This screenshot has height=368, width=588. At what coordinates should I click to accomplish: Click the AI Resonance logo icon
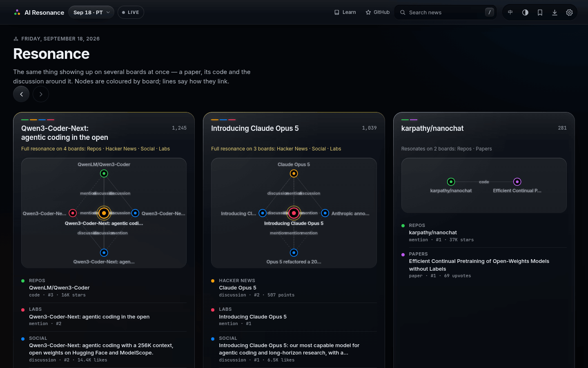[17, 12]
